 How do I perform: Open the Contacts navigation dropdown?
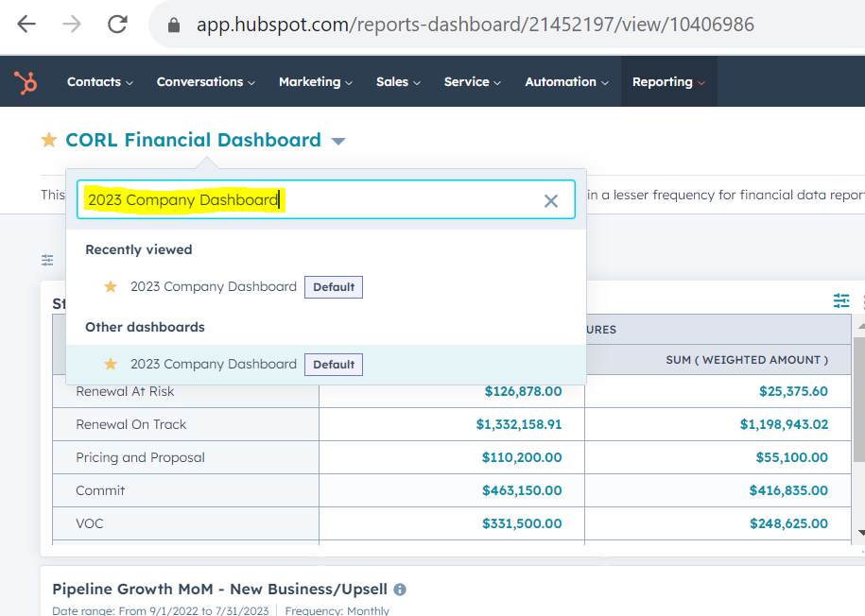[99, 82]
